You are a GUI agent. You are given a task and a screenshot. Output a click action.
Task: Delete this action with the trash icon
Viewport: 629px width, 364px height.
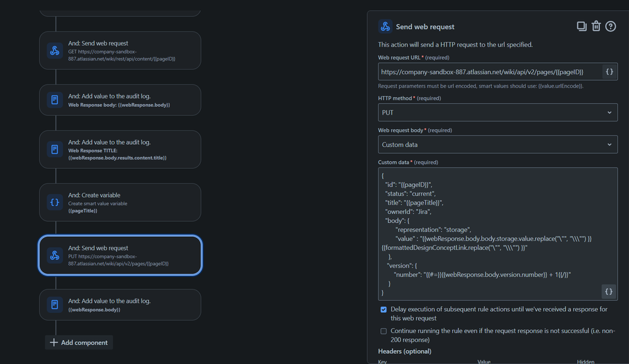coord(596,26)
